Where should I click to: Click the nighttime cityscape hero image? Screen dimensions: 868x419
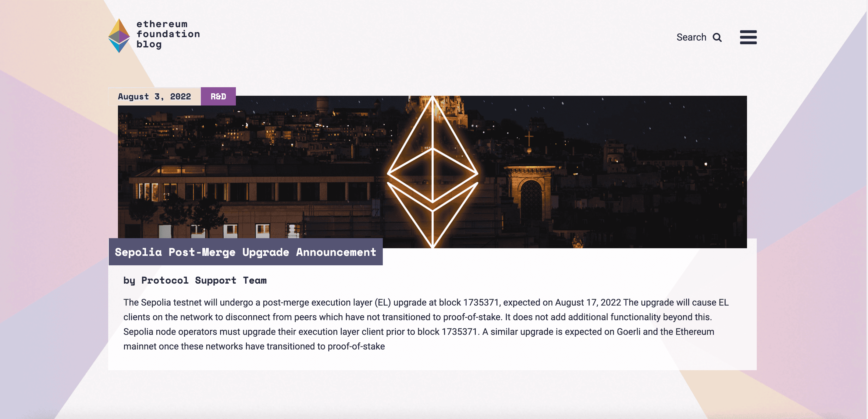click(x=269, y=152)
